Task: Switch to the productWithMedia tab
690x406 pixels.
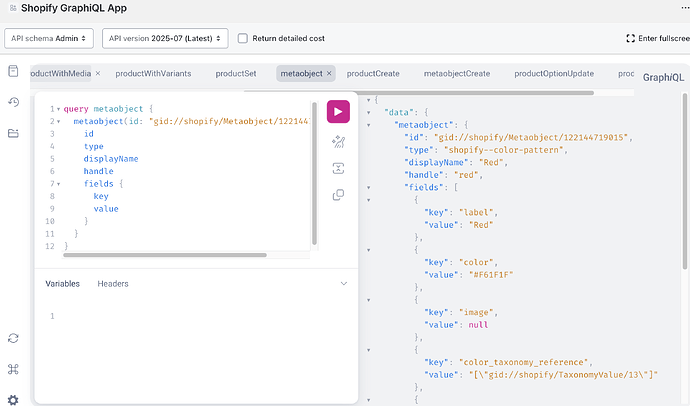Action: (60, 73)
